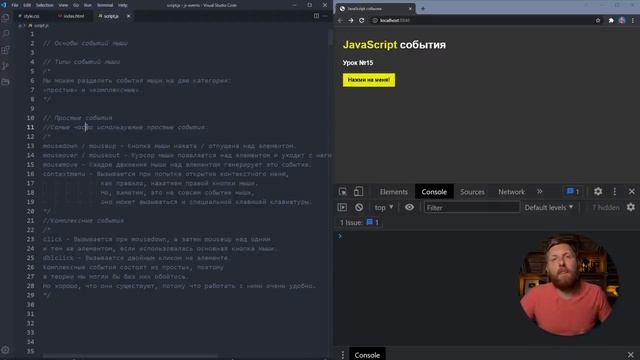Open a new browser tab

coord(423,9)
